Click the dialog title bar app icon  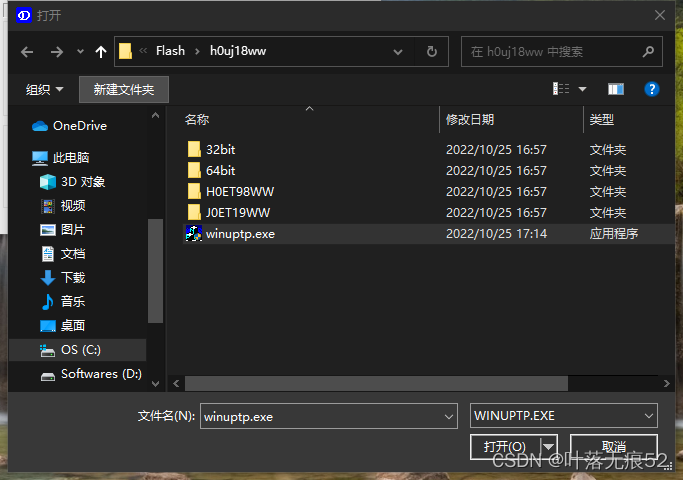24,16
